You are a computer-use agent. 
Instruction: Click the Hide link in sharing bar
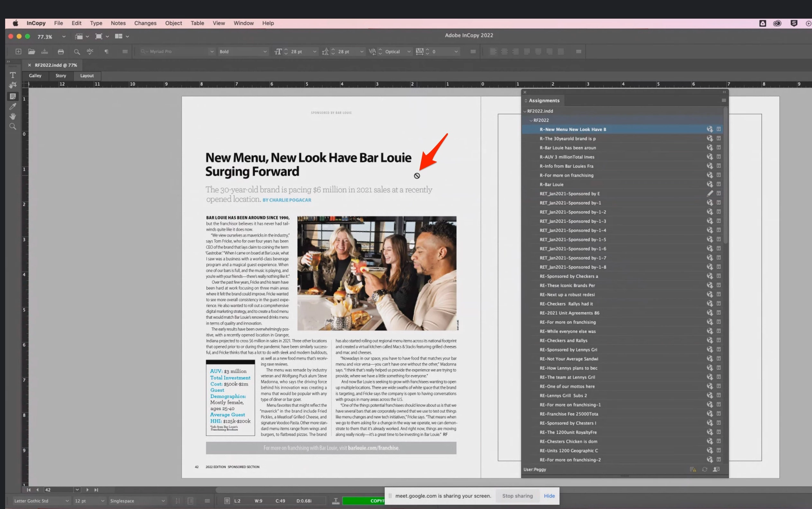(549, 496)
